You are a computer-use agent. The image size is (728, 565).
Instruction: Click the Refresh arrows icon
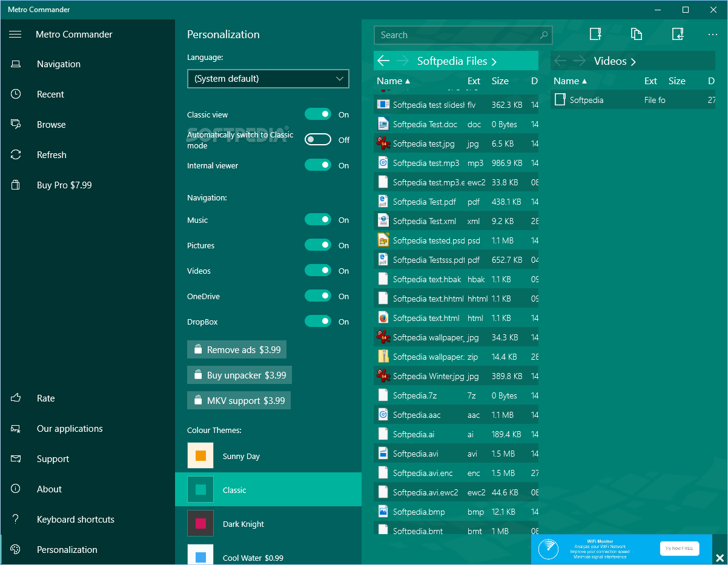(x=16, y=155)
